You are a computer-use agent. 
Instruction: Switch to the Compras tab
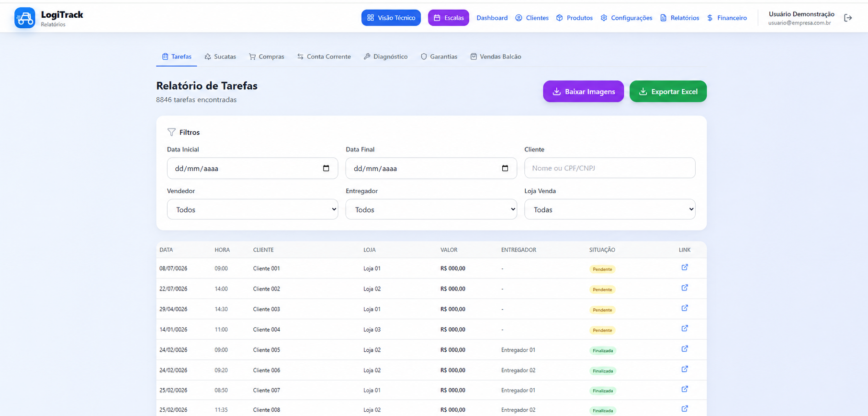(x=267, y=57)
